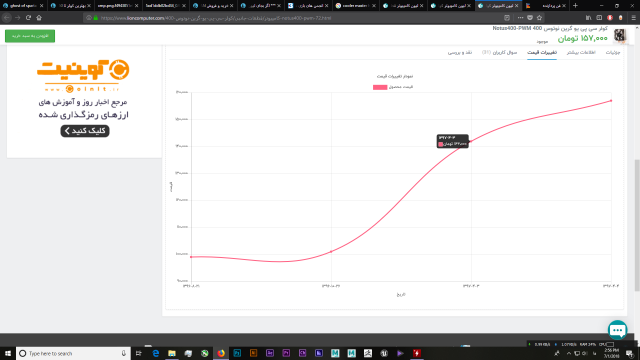Image resolution: width=640 pixels, height=360 pixels.
Task: Click the Type here to search box
Action: [73, 353]
